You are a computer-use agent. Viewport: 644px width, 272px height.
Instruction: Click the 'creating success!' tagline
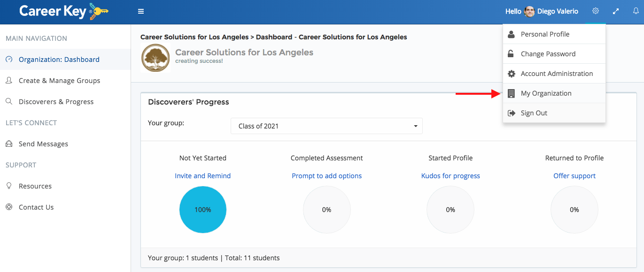[x=199, y=61]
